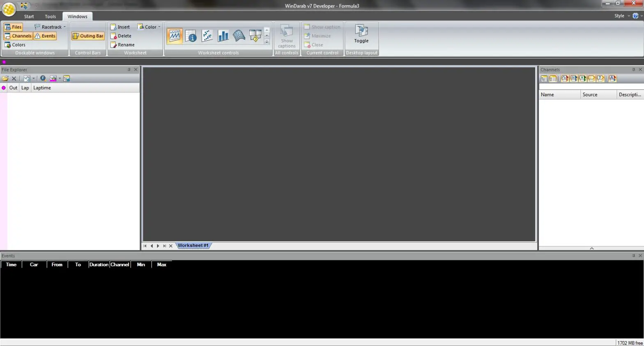Image resolution: width=644 pixels, height=346 pixels.
Task: Select the info table worksheet control
Action: tap(191, 36)
